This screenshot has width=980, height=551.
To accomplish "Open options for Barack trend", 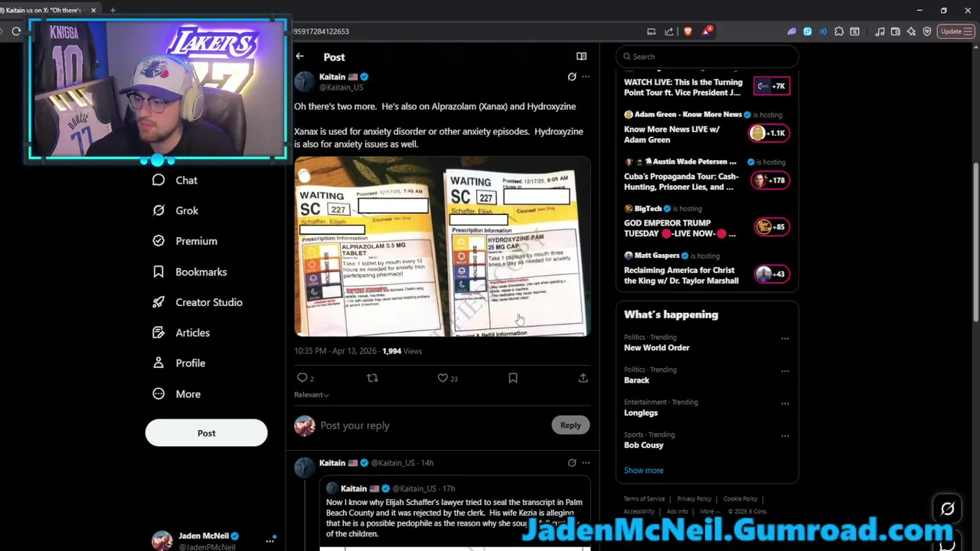I will point(785,371).
